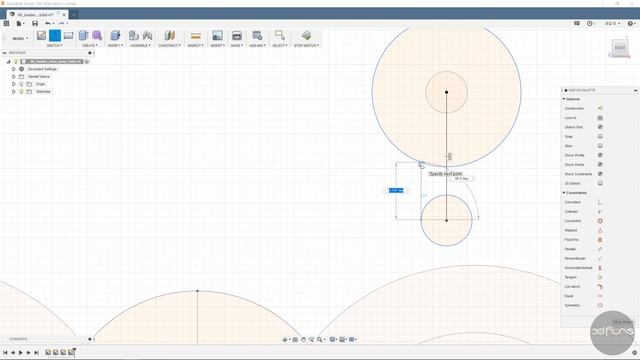Image resolution: width=640 pixels, height=360 pixels.
Task: Click the Add-Ins scripts icon
Action: (257, 36)
